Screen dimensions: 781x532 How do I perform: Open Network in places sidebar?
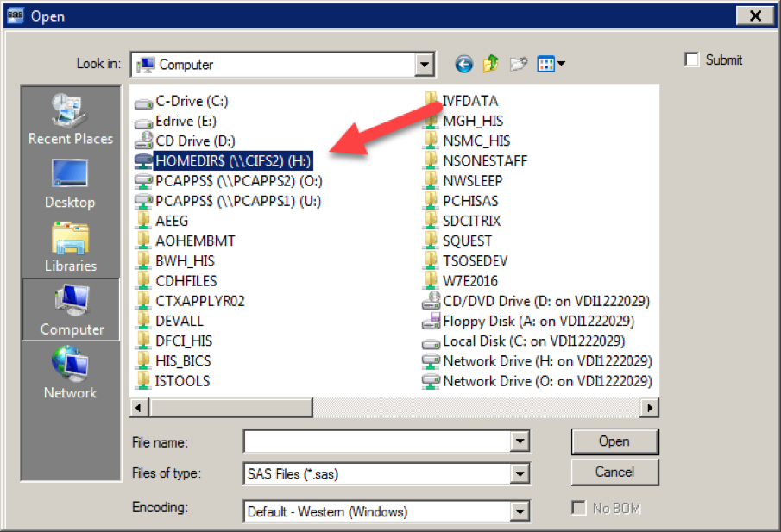tap(70, 373)
